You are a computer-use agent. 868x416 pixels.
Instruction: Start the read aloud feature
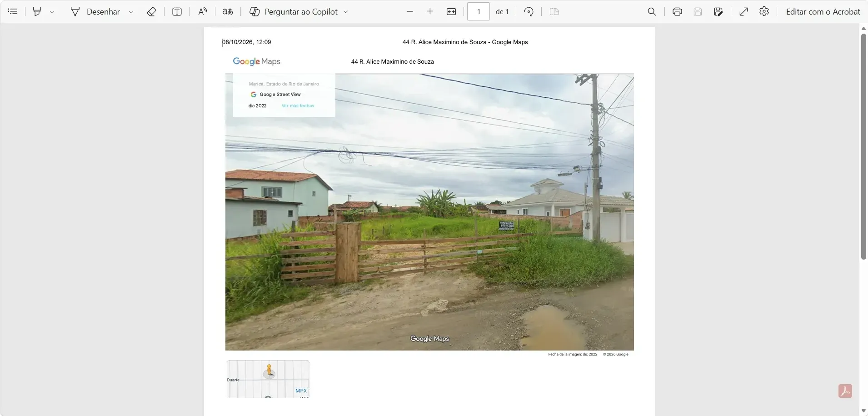(x=203, y=11)
